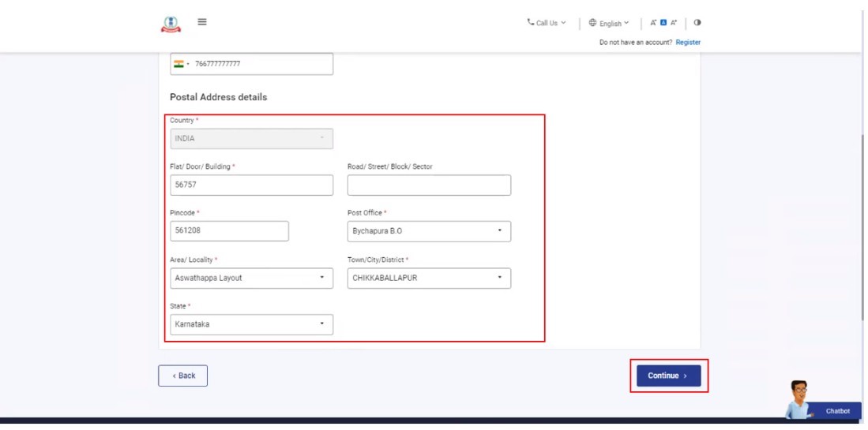868x430 pixels.
Task: Click the increase font size icon
Action: coord(674,23)
